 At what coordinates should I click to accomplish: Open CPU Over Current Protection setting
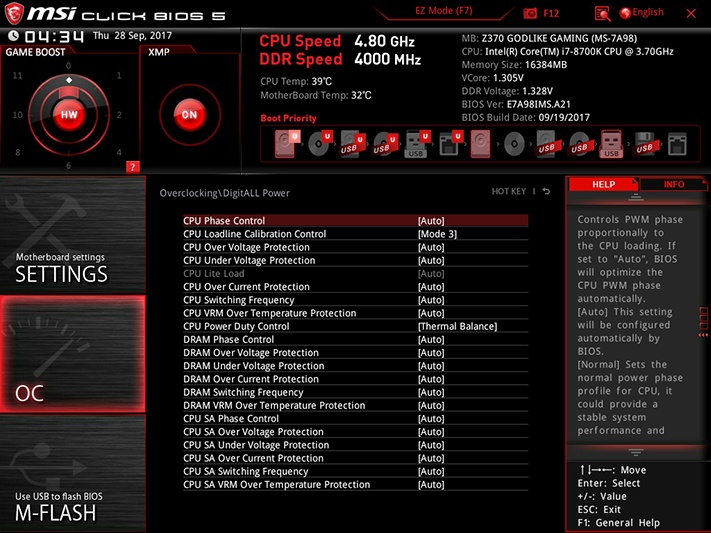pos(356,287)
